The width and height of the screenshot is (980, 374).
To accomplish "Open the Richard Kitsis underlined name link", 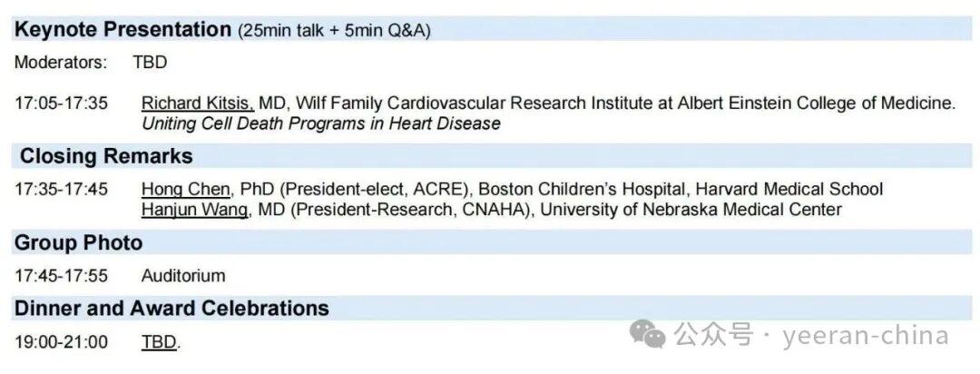I will click(x=197, y=103).
